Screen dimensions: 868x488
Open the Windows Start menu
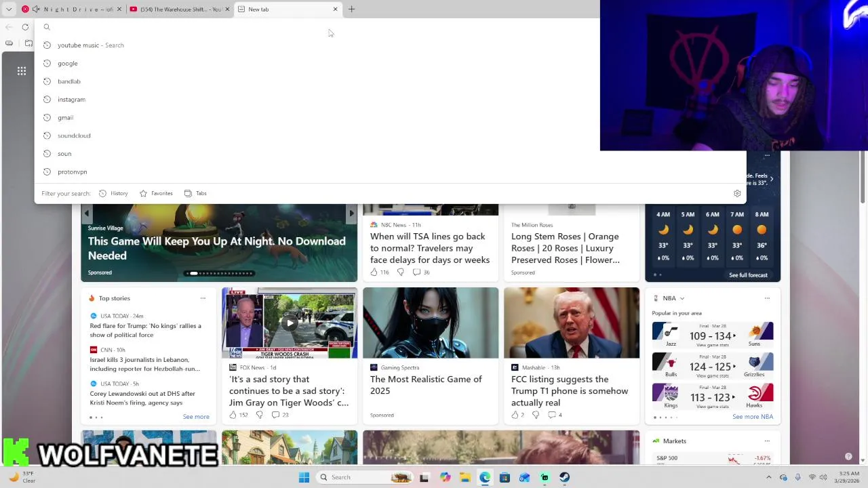[304, 477]
